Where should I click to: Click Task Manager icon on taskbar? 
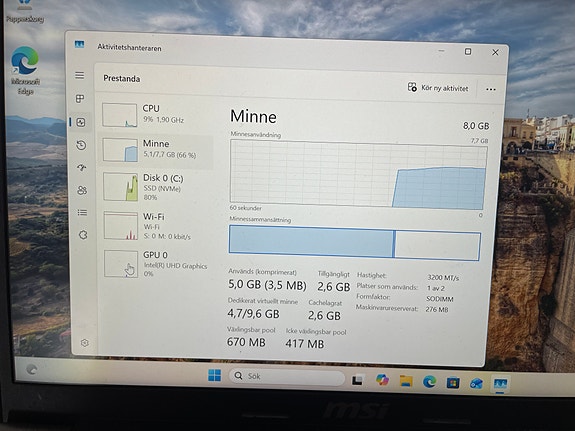[500, 384]
